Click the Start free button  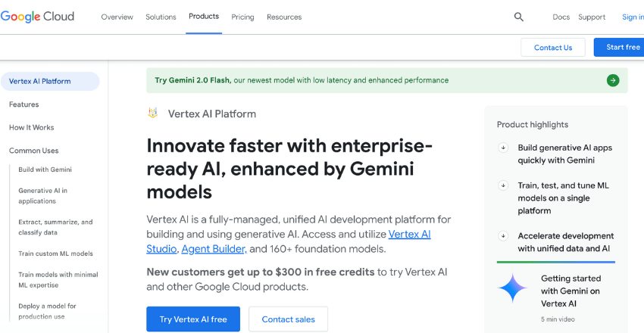coord(619,47)
